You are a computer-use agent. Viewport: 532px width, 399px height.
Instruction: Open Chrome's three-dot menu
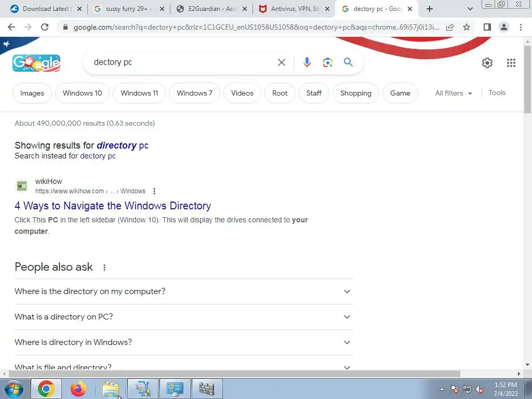click(x=521, y=27)
